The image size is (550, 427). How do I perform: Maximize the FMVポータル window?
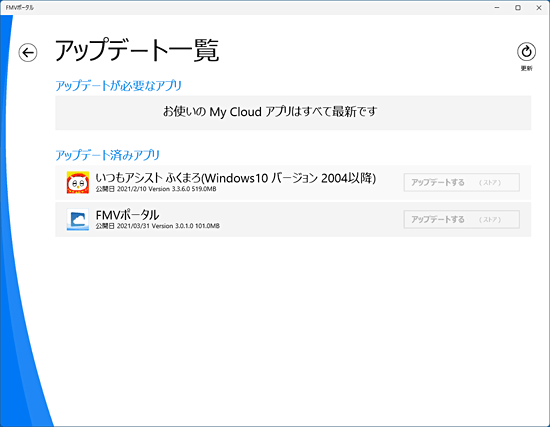click(518, 8)
